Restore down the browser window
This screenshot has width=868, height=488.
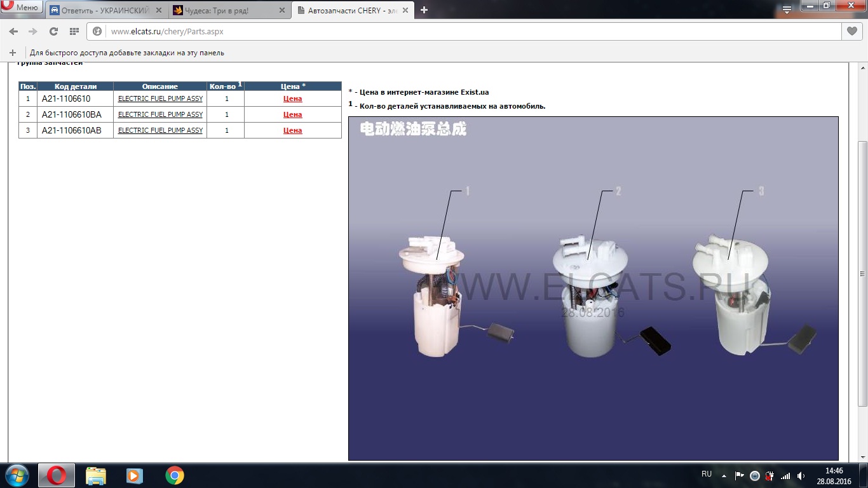[x=826, y=5]
